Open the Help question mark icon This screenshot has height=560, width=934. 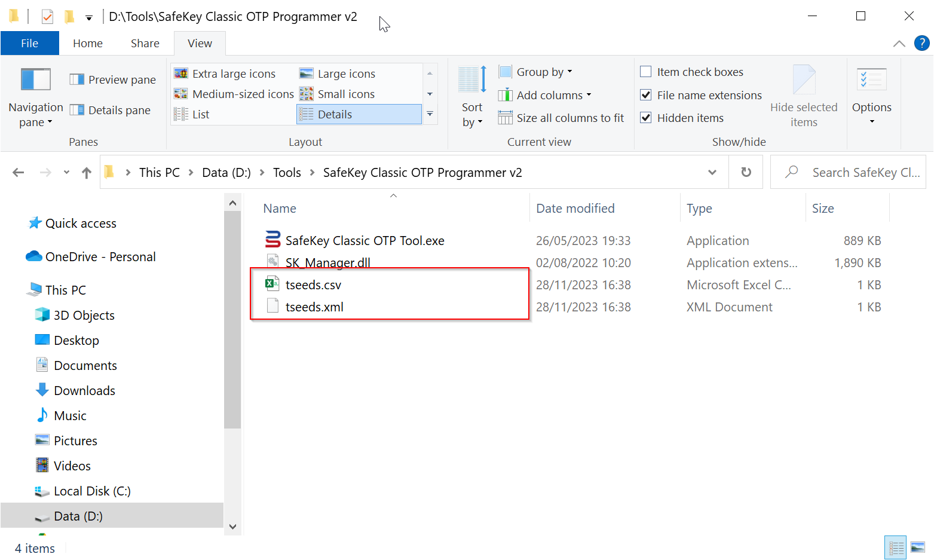click(922, 43)
